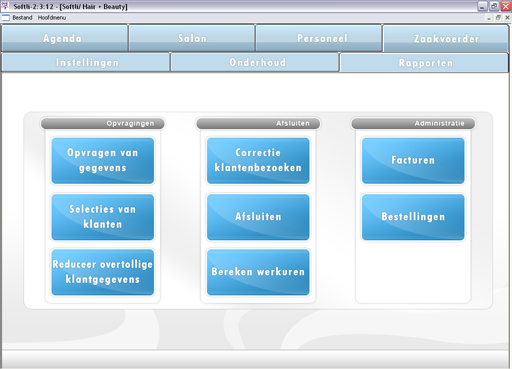Open the Hoofdmenu menu
Screen dimensions: 512x369
pyautogui.click(x=52, y=18)
